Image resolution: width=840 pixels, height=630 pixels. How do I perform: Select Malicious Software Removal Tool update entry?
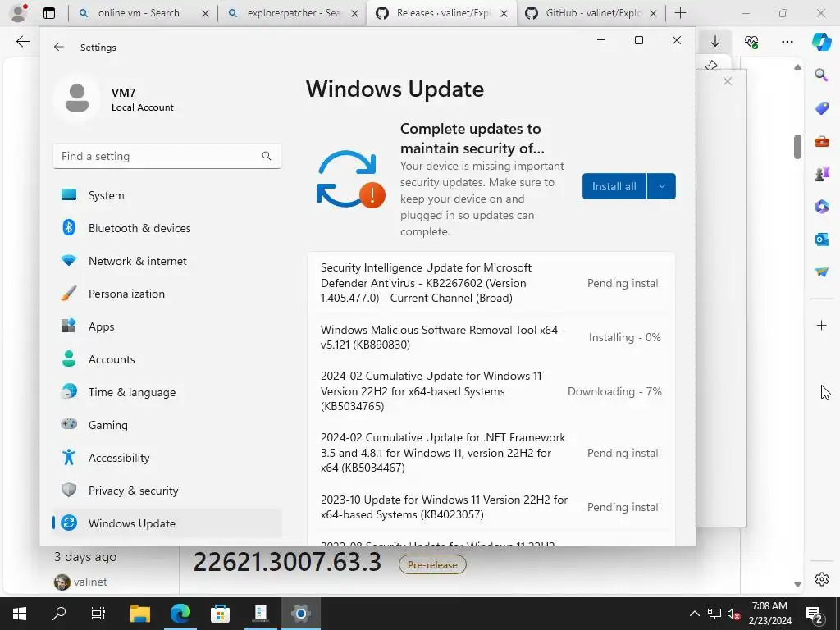click(x=491, y=337)
